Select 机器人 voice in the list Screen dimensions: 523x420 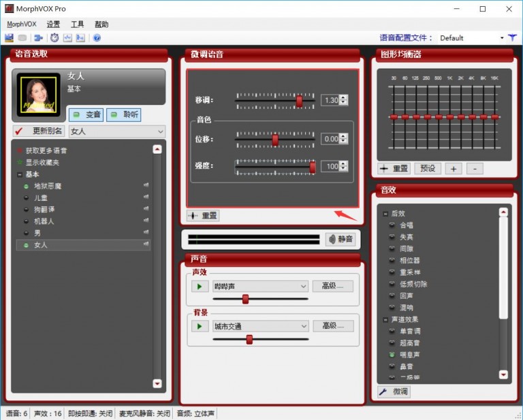(x=44, y=221)
